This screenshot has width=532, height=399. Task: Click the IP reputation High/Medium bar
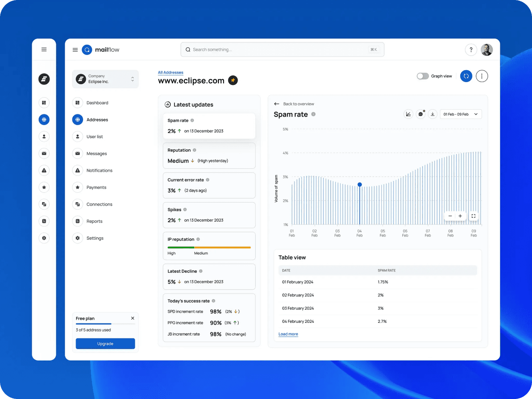point(209,247)
